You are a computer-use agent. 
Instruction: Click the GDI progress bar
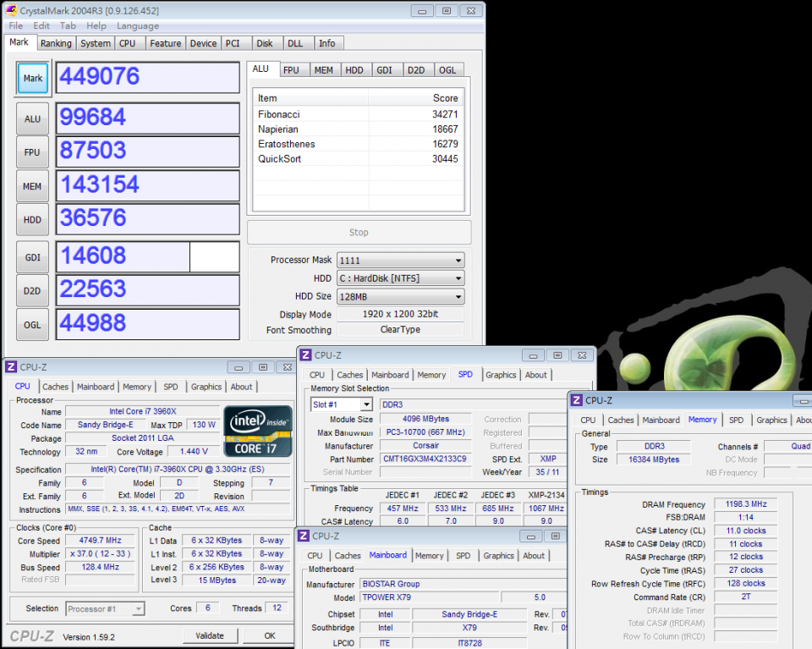pyautogui.click(x=148, y=256)
